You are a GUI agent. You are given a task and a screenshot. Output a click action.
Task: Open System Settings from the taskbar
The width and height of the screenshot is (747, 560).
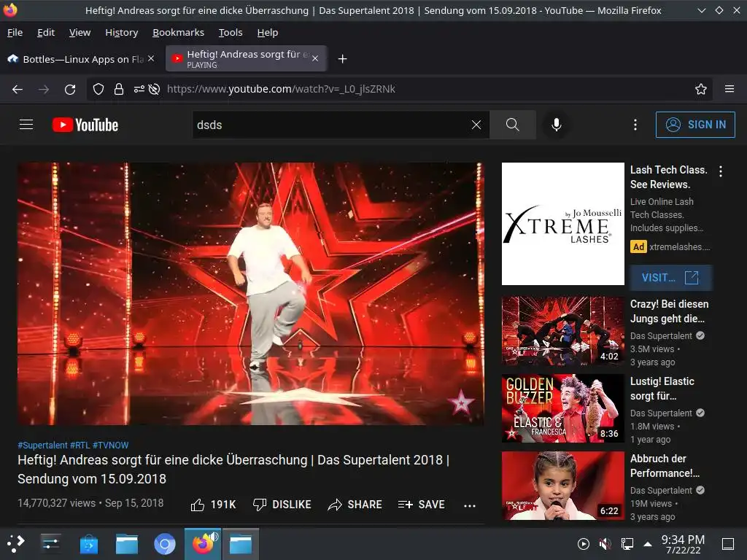point(50,543)
